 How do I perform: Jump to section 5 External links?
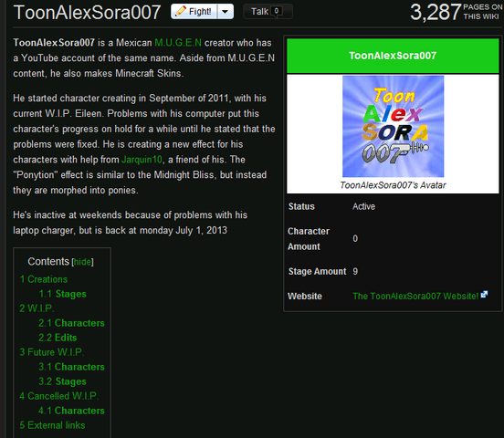pyautogui.click(x=52, y=425)
